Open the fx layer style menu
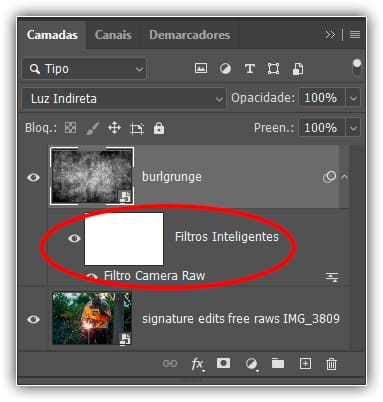383x402 pixels. 198,364
